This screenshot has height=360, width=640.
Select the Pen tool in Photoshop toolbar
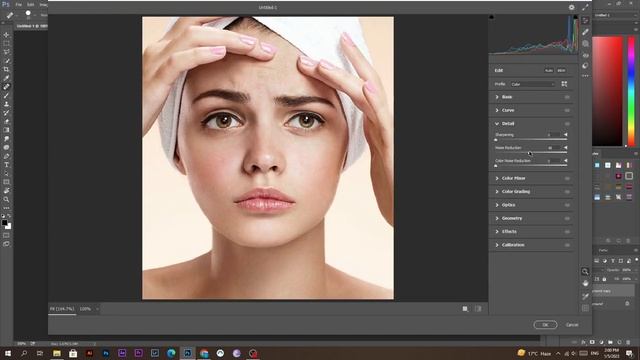click(x=6, y=156)
